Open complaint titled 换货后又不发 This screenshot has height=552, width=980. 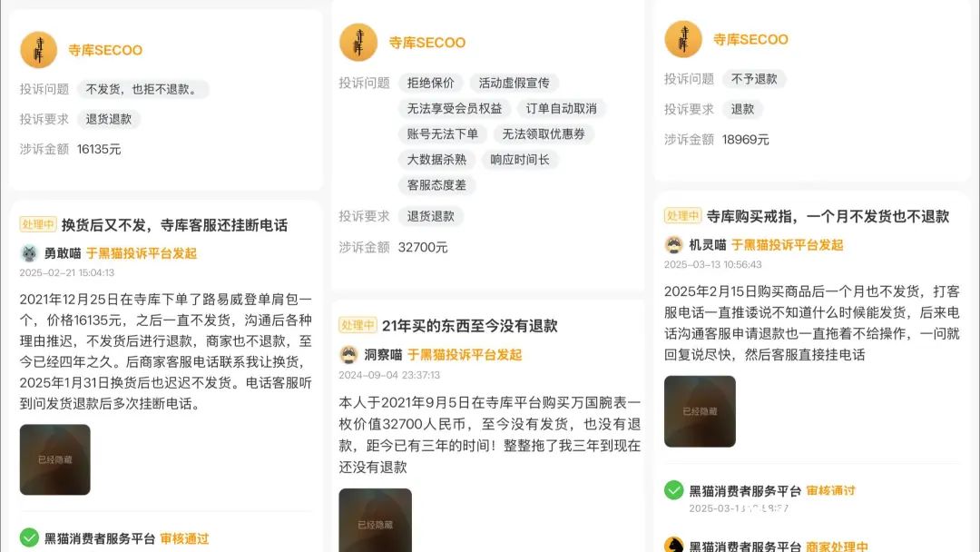tap(174, 225)
